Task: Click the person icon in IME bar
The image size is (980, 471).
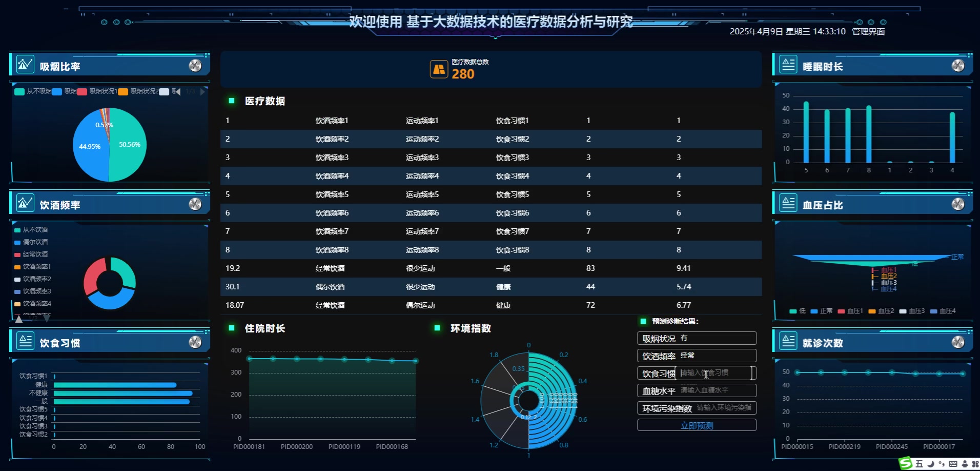Action: (965, 464)
